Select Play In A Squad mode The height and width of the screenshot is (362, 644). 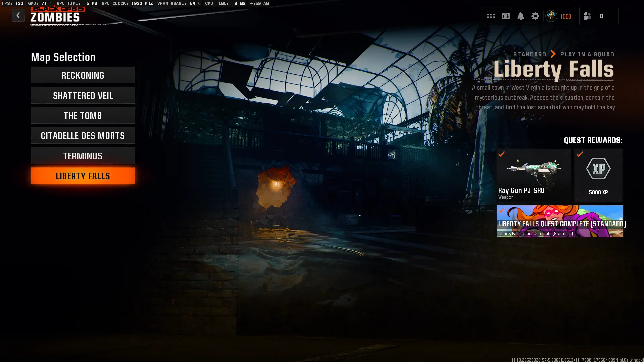(x=587, y=54)
